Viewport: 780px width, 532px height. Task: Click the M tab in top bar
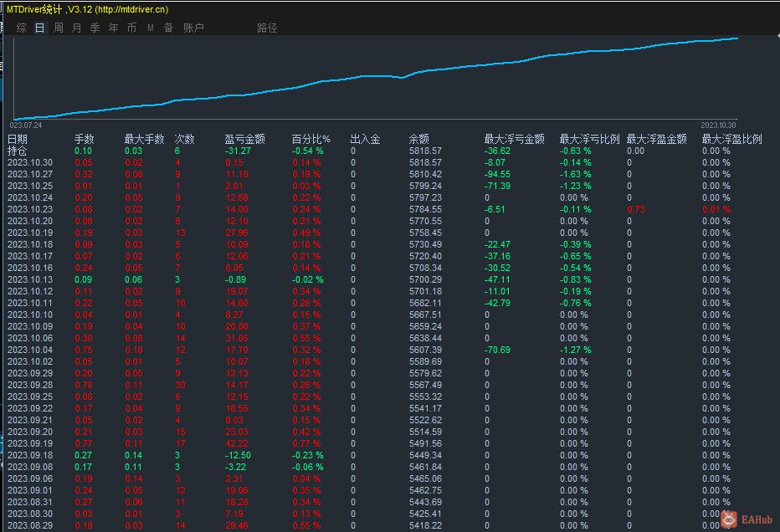151,28
